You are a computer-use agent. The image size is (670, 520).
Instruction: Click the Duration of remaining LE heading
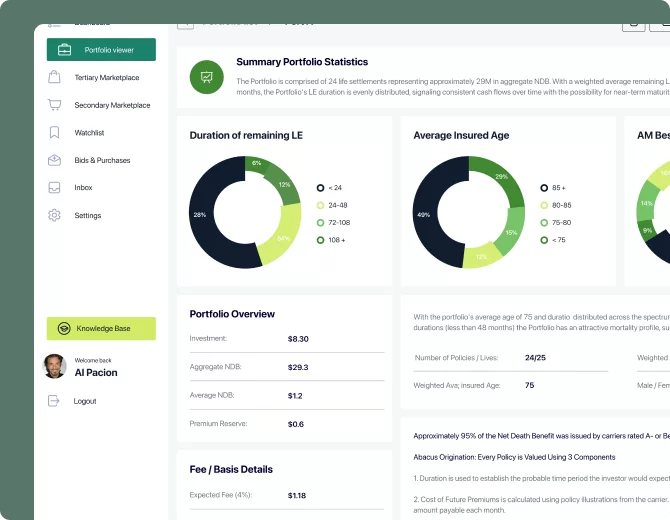(x=246, y=135)
